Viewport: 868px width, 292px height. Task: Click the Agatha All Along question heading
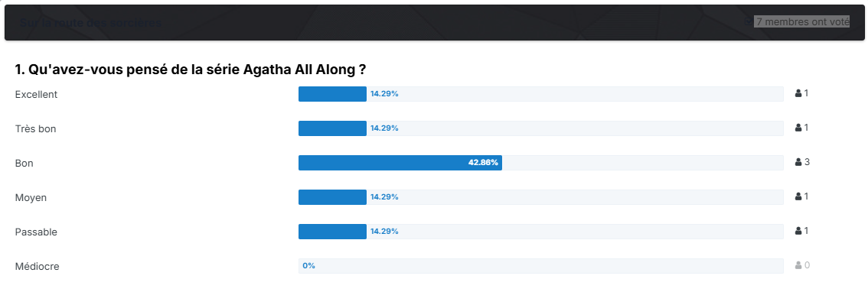[191, 70]
